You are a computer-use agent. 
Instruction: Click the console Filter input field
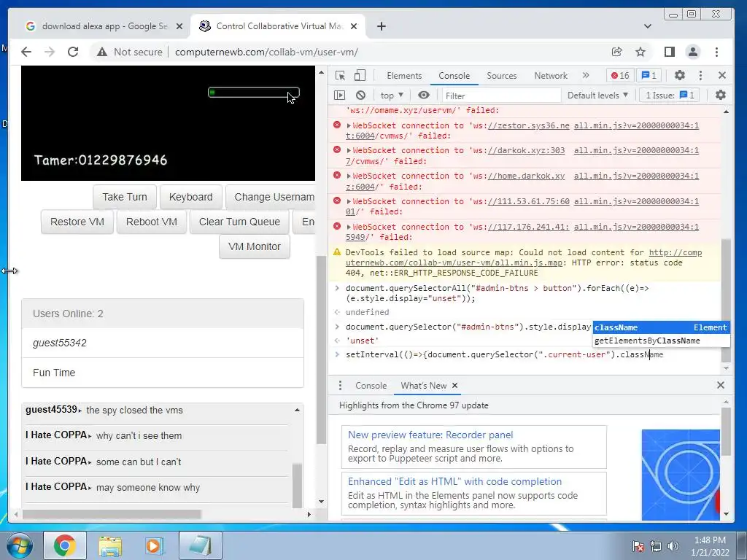pos(501,96)
